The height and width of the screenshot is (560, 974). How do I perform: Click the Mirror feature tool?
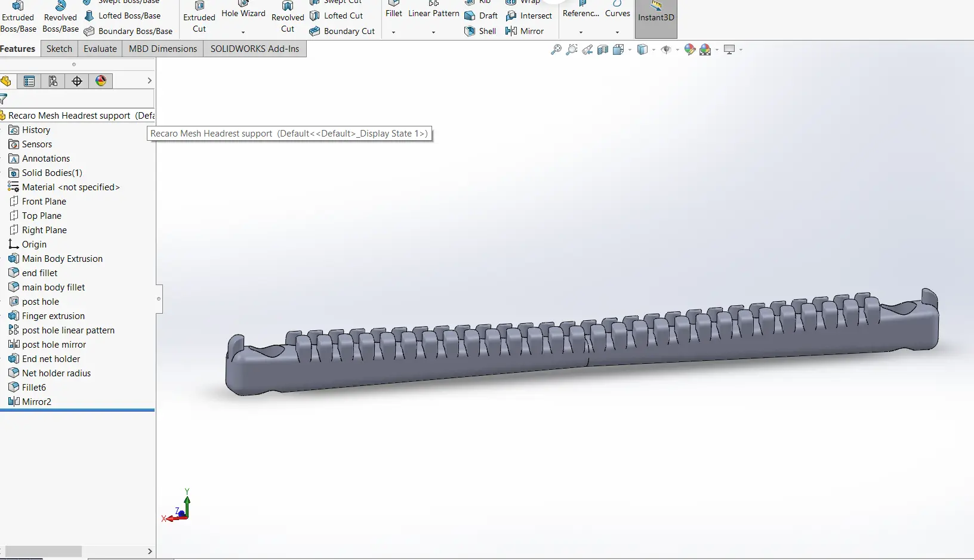click(525, 31)
